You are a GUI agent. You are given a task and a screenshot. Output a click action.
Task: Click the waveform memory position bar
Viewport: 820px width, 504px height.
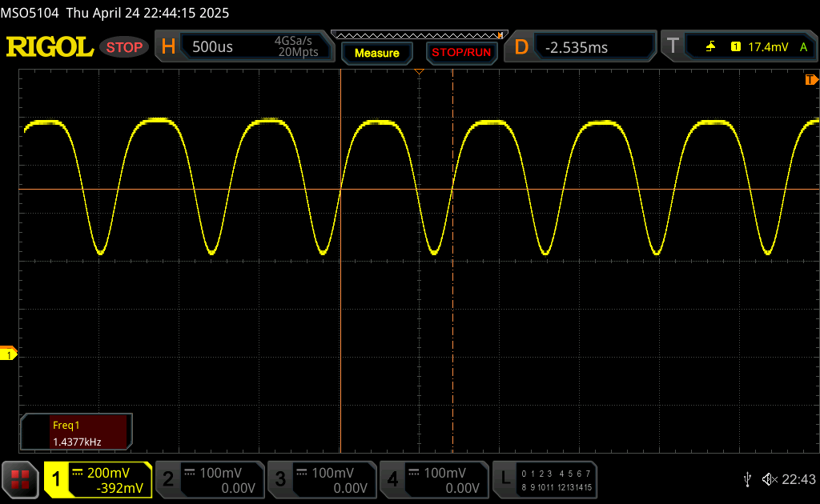pyautogui.click(x=420, y=35)
